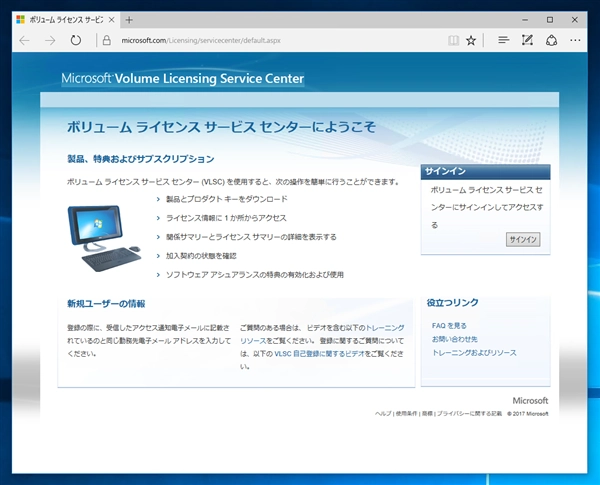Screen dimensions: 600x485
Task: Click the サインイン button
Action: coord(523,239)
